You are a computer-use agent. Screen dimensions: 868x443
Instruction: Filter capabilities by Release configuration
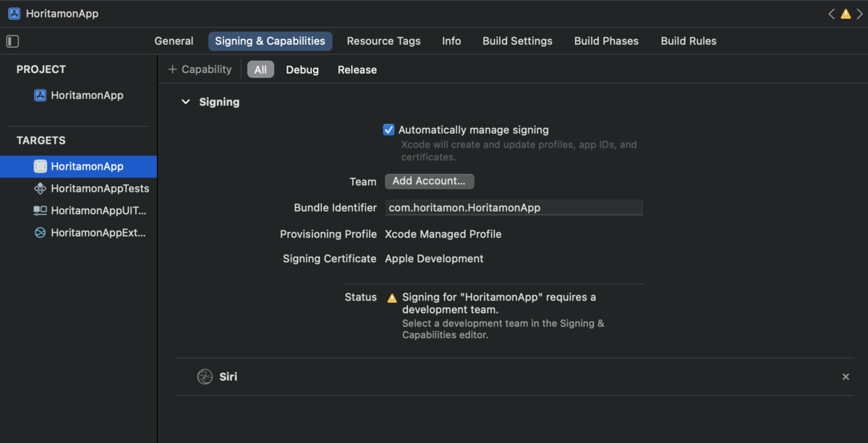pyautogui.click(x=357, y=70)
